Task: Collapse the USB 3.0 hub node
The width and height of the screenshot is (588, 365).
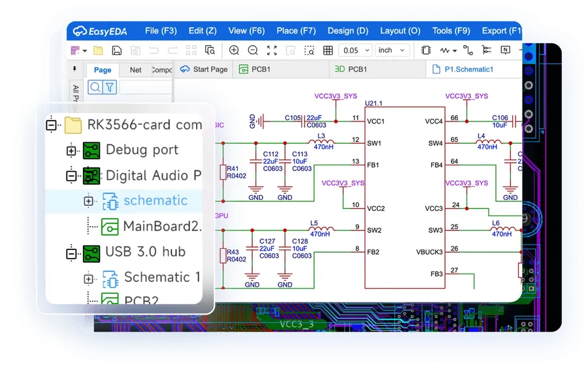Action: pos(71,254)
